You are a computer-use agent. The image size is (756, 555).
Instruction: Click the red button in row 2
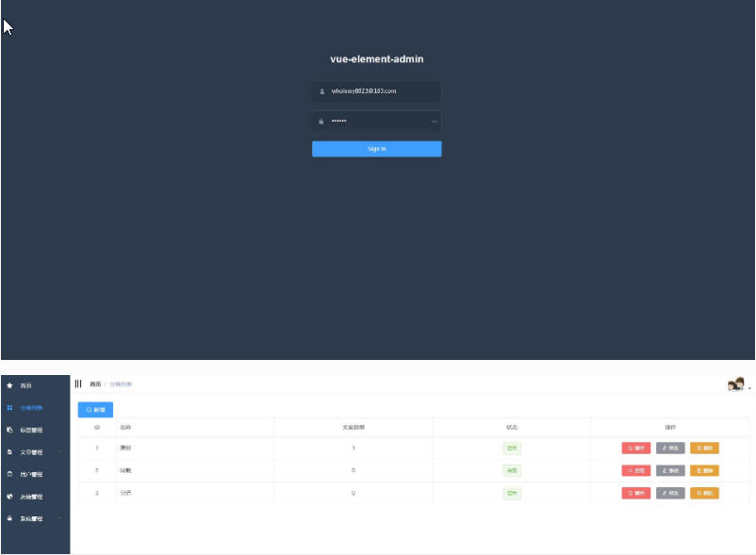[636, 471]
